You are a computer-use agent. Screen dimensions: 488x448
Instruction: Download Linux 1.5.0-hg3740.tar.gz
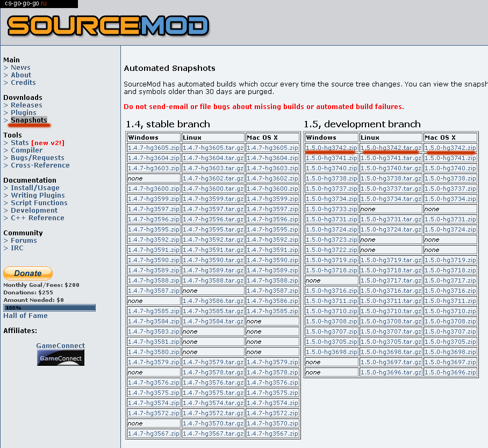tap(391, 168)
